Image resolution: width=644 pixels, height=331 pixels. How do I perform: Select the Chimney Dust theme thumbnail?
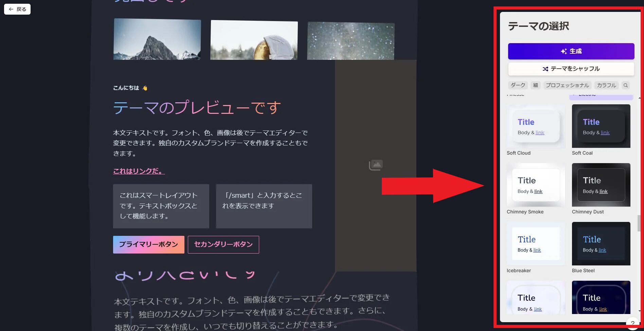pyautogui.click(x=601, y=185)
